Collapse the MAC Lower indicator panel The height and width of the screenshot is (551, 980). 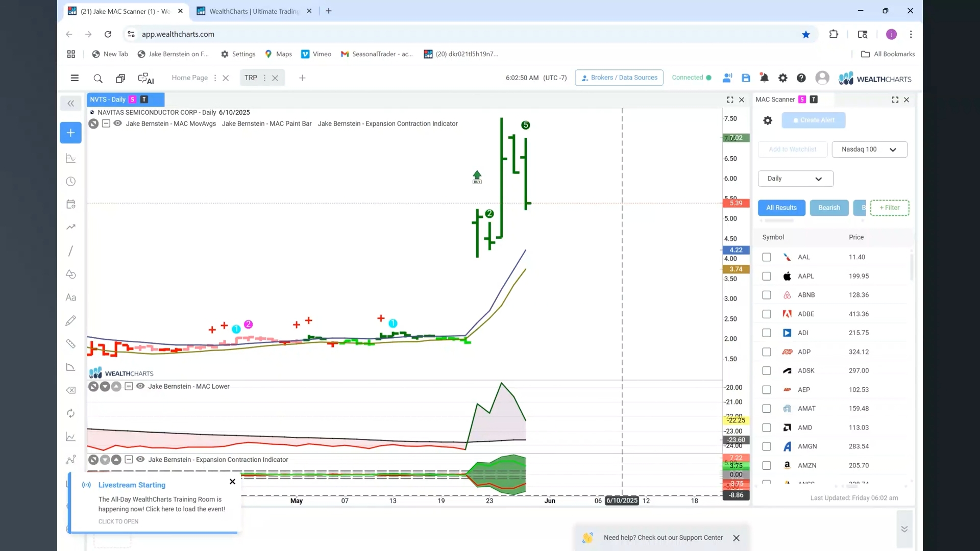129,386
